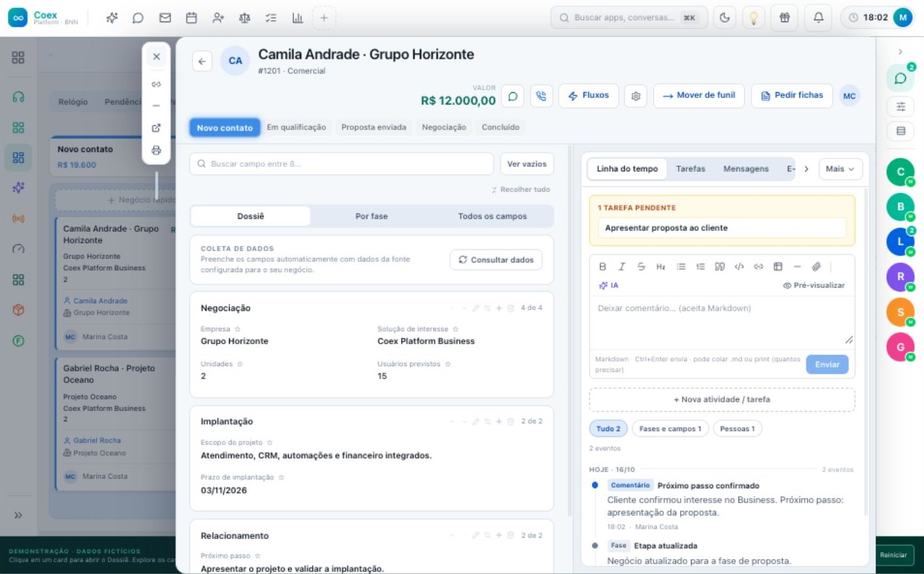924x574 pixels.
Task: Favorite the Usuários previstos field star
Action: point(448,364)
